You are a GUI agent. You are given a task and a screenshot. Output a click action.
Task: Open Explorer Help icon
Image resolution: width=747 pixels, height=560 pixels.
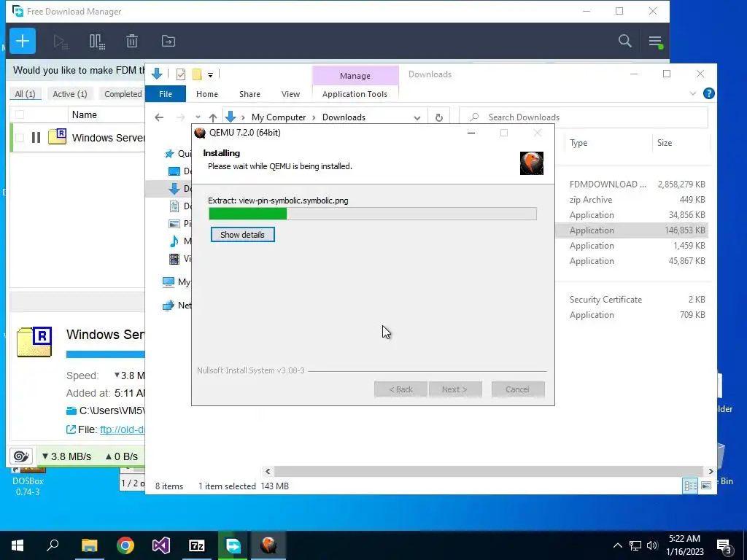point(708,93)
